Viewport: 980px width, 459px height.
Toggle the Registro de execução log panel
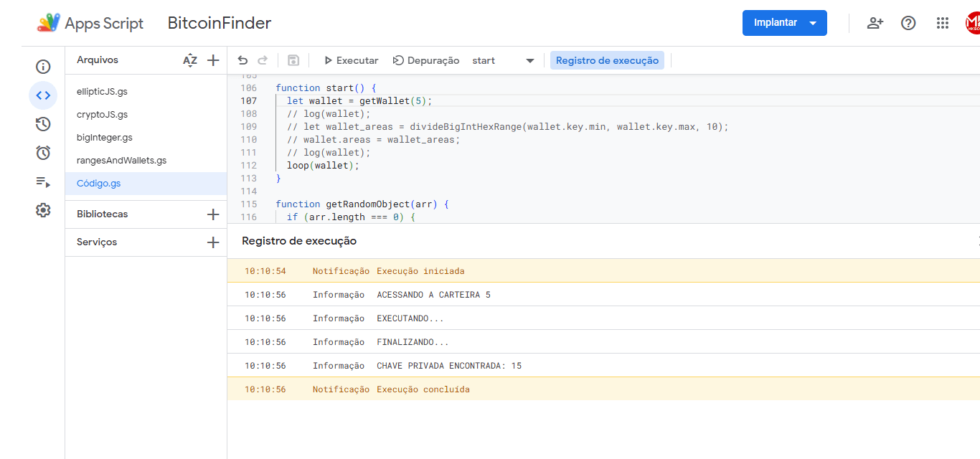(607, 60)
